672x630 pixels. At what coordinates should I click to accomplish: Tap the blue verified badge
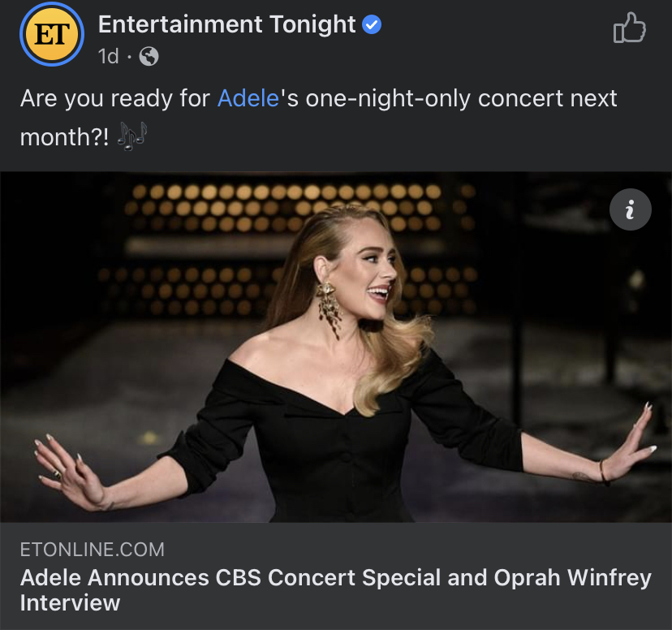coord(372,25)
